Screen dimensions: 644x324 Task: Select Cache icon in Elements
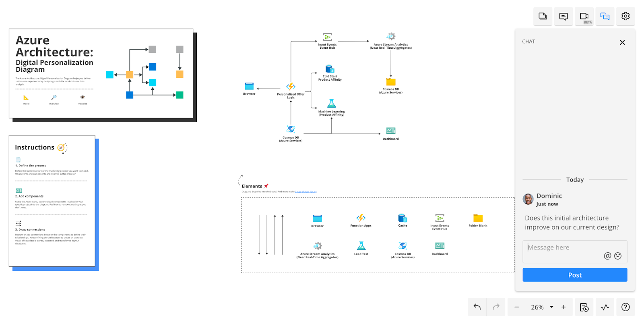pos(402,218)
